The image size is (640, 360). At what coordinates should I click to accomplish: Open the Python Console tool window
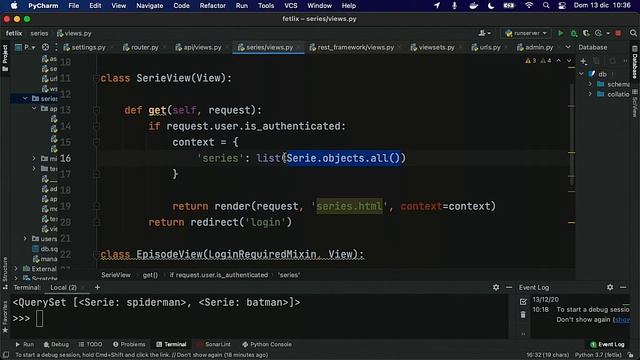pos(267,344)
